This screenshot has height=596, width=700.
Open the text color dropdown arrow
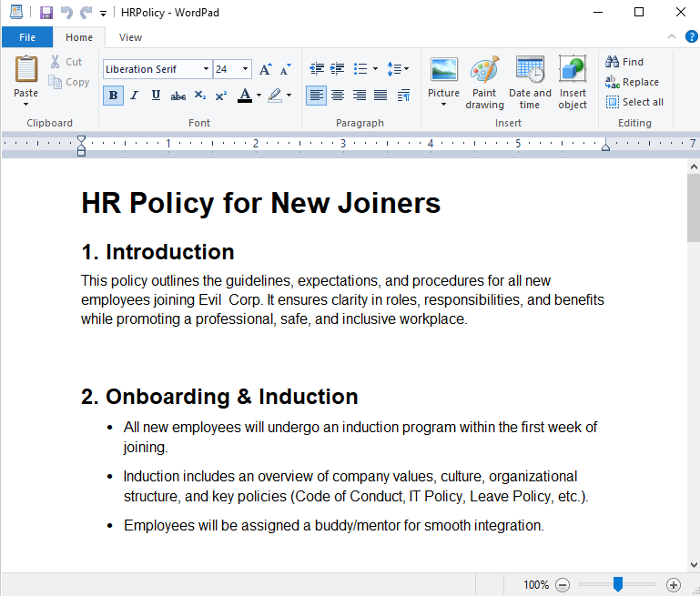(259, 95)
